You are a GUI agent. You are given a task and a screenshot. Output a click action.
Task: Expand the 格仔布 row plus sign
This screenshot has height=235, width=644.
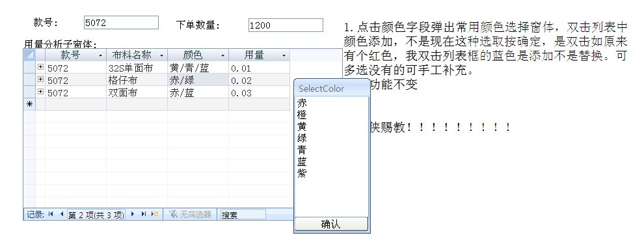[x=41, y=79]
